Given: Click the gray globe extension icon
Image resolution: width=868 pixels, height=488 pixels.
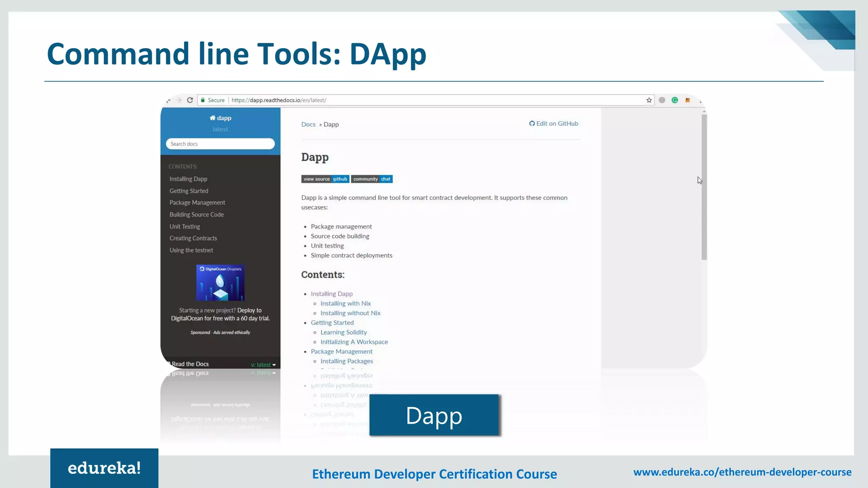Looking at the screenshot, I should click(x=662, y=100).
